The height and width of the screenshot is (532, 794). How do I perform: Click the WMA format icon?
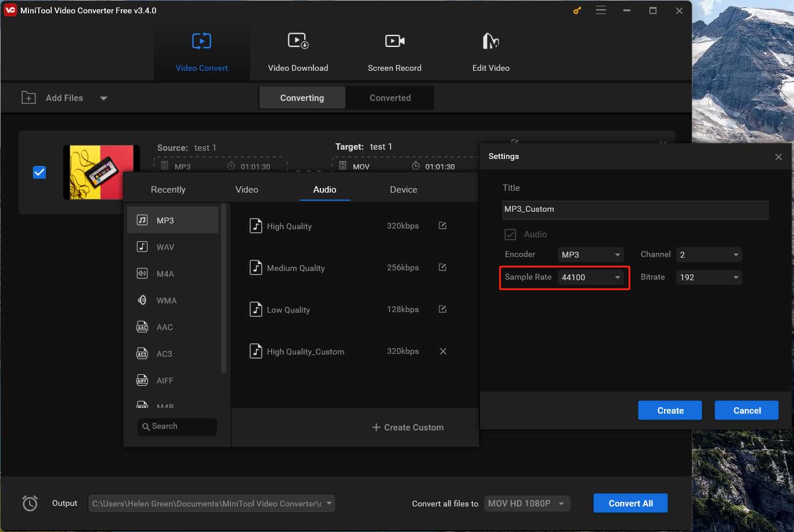click(x=142, y=300)
